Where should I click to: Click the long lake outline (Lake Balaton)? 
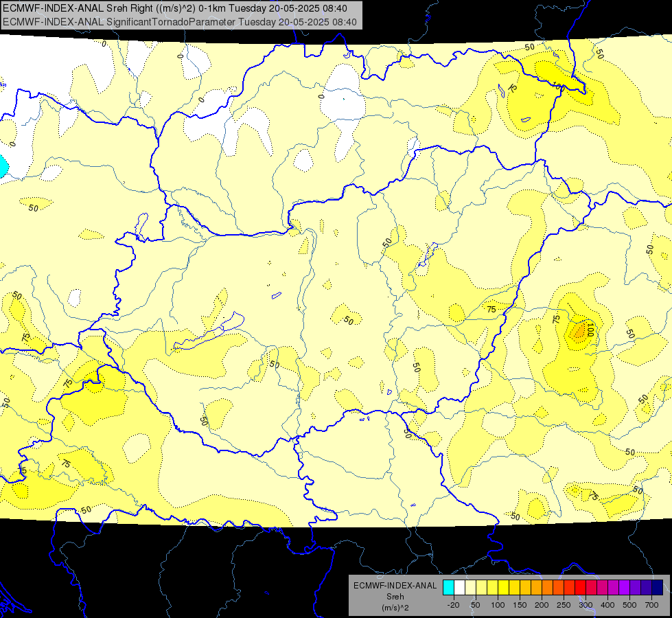tap(209, 331)
